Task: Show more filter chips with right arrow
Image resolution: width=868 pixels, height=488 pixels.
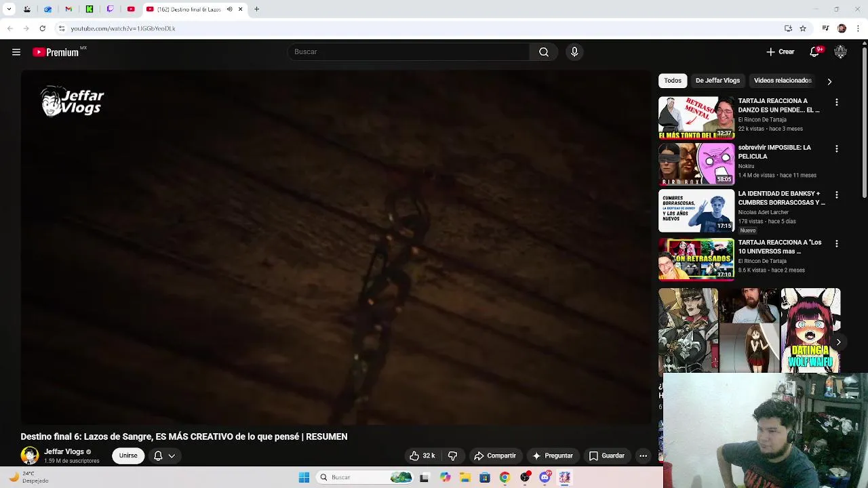Action: pyautogui.click(x=829, y=81)
